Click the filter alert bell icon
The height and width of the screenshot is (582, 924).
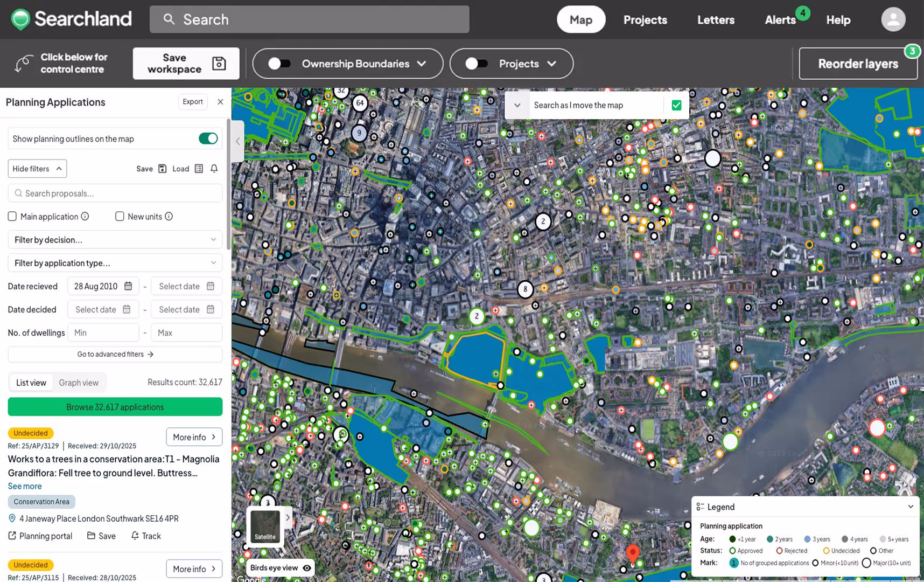point(214,168)
